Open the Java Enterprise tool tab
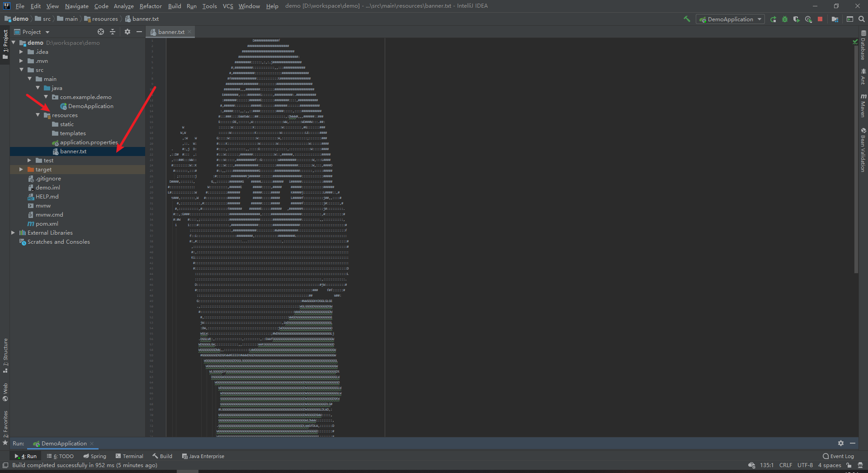The width and height of the screenshot is (868, 473). [x=203, y=456]
